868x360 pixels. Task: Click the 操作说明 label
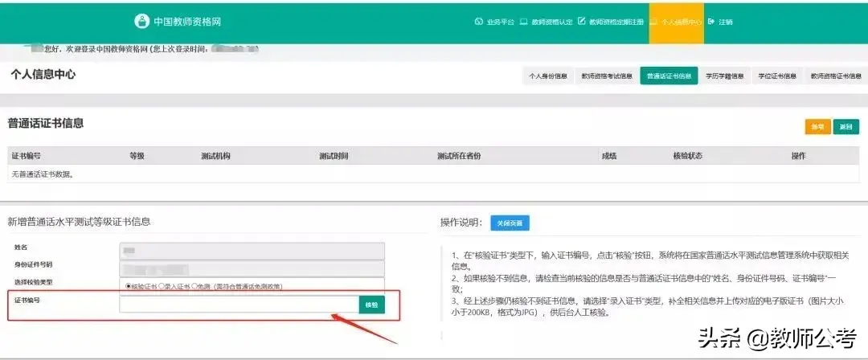pos(461,223)
